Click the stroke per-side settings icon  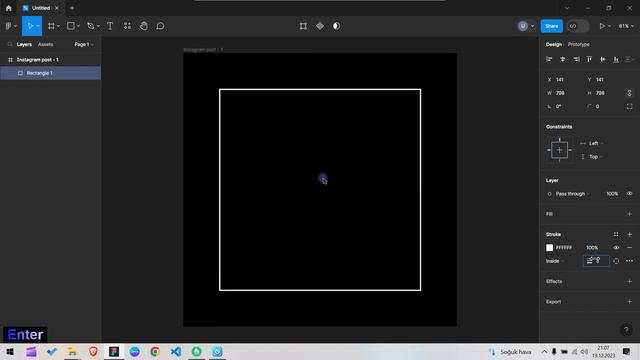(616, 261)
